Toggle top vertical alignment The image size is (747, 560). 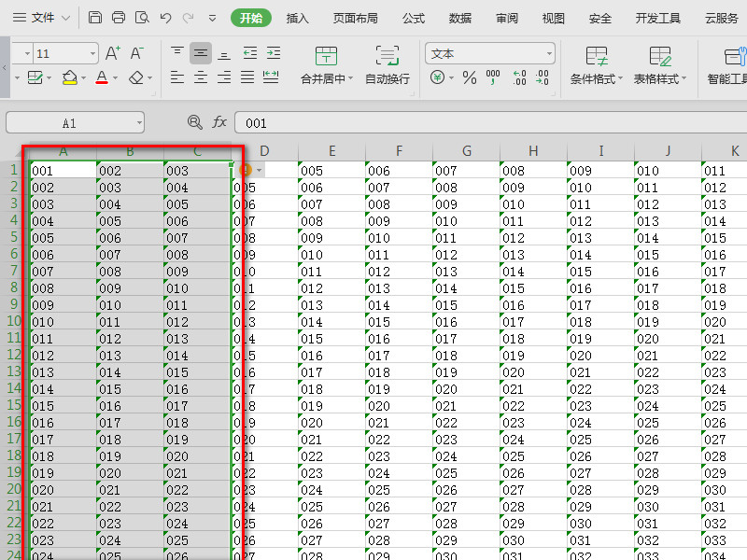(177, 53)
